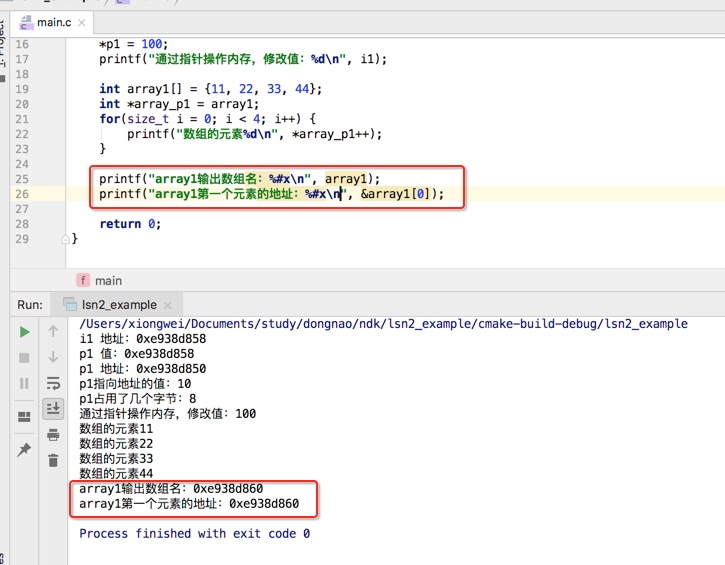The width and height of the screenshot is (725, 565).
Task: Click output line '数组的元素33'
Action: [116, 459]
